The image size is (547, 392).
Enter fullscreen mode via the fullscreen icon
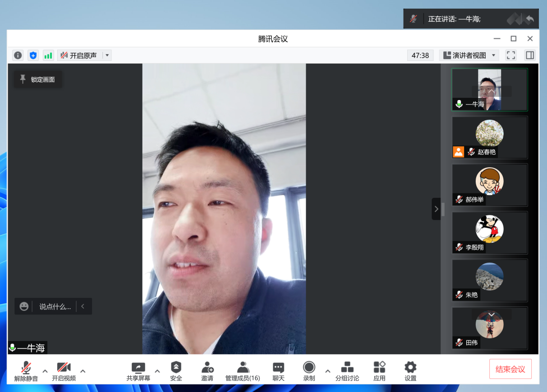pyautogui.click(x=511, y=55)
